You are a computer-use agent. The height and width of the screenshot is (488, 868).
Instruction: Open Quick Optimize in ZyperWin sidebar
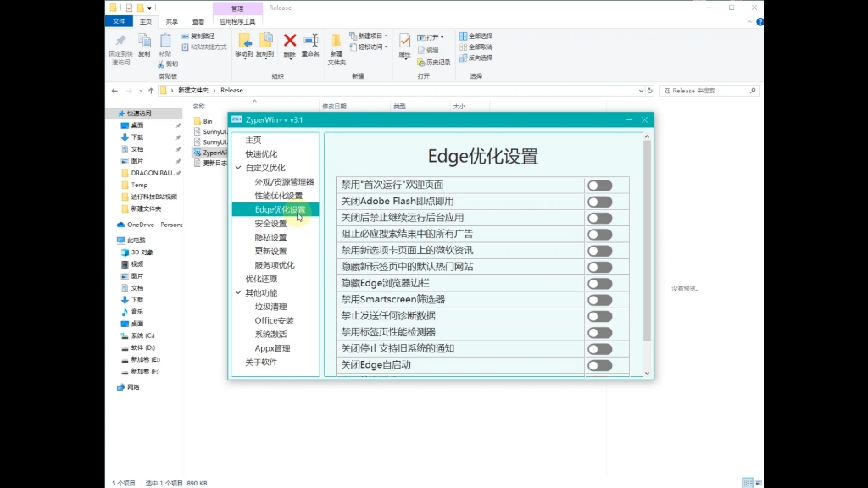(x=261, y=154)
